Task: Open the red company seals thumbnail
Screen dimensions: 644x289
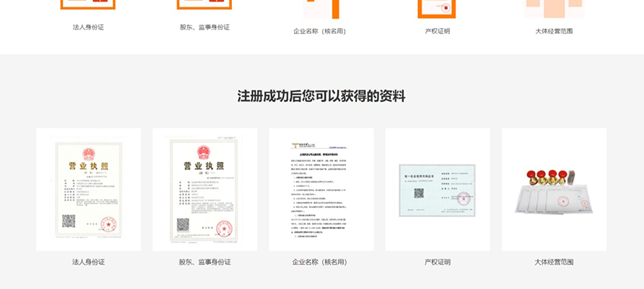Action: (x=554, y=189)
